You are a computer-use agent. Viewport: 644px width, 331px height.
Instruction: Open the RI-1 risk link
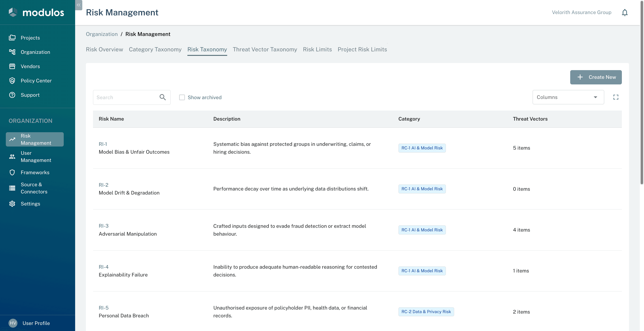coord(103,144)
